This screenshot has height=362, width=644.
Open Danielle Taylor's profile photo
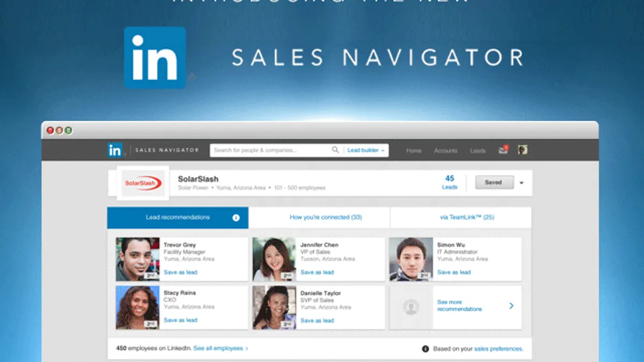274,307
